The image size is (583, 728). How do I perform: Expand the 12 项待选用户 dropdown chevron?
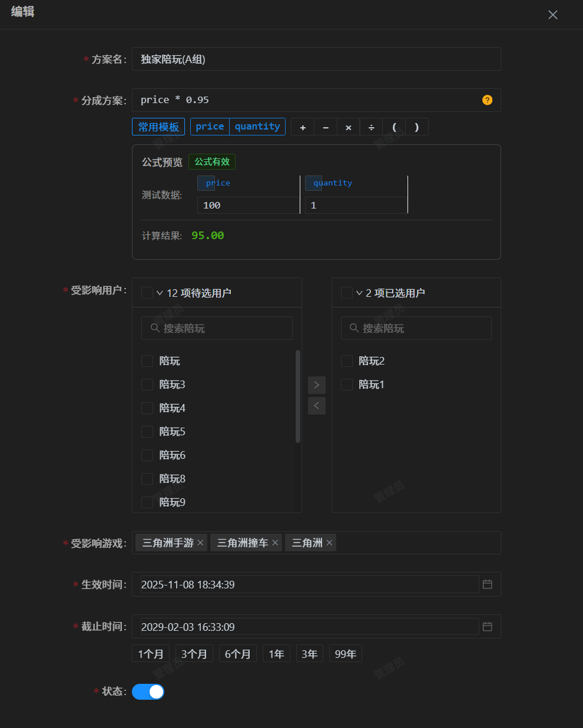(x=160, y=293)
